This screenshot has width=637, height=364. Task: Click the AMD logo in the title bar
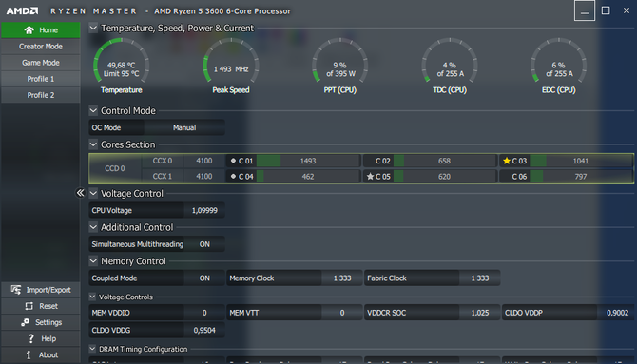23,11
